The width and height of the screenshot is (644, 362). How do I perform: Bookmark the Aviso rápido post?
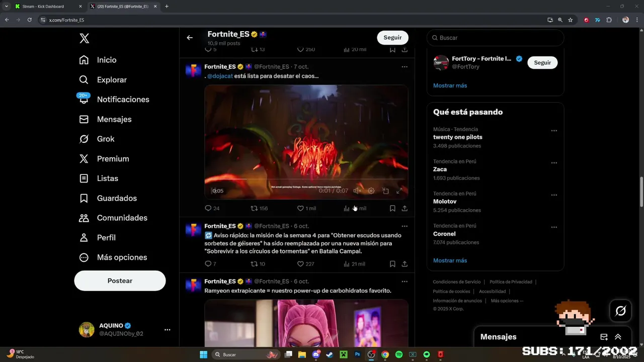(392, 264)
